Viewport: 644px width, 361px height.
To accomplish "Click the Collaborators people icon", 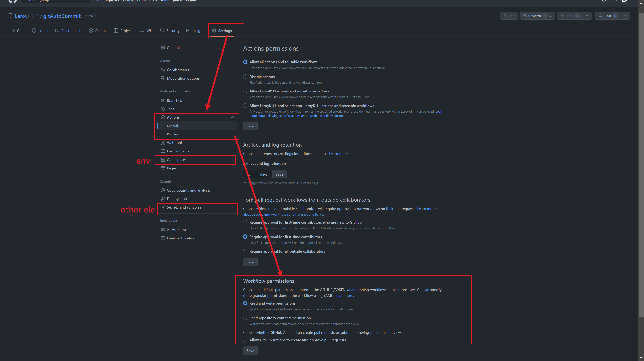I will (163, 70).
